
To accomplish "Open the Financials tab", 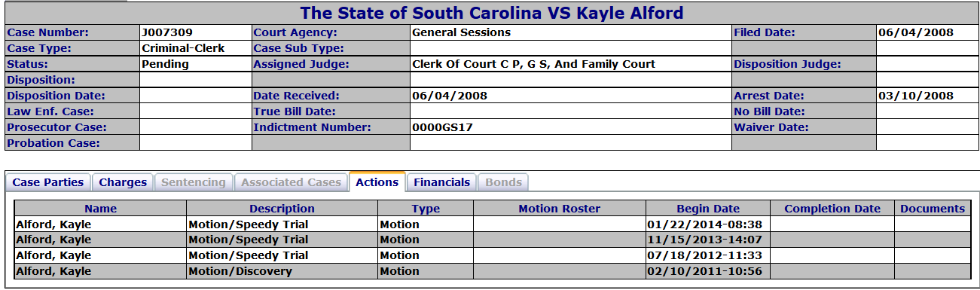I will point(441,182).
